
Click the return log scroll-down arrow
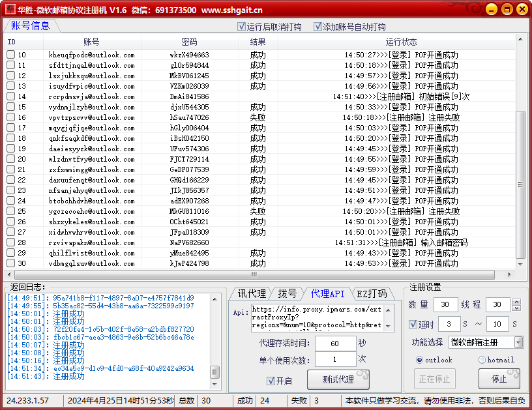click(x=215, y=374)
